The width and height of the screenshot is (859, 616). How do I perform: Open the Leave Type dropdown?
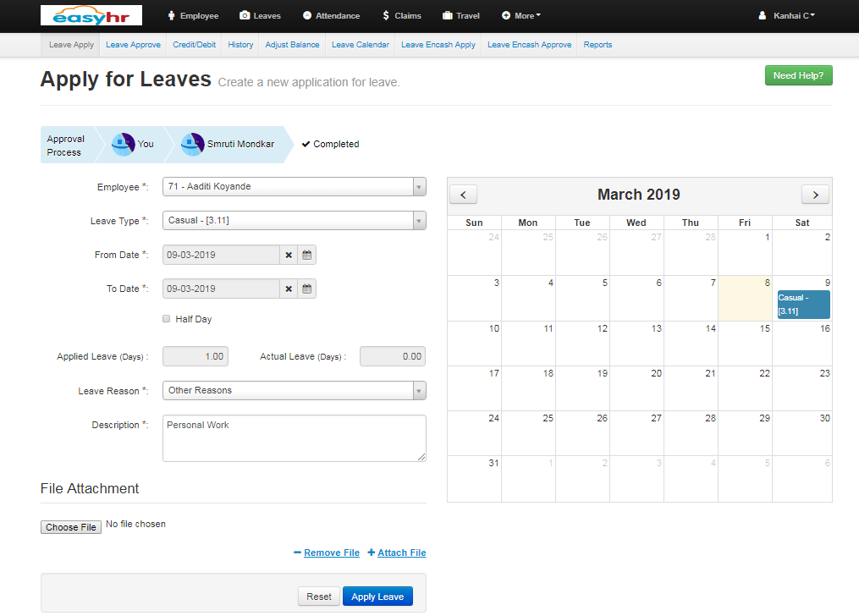419,221
